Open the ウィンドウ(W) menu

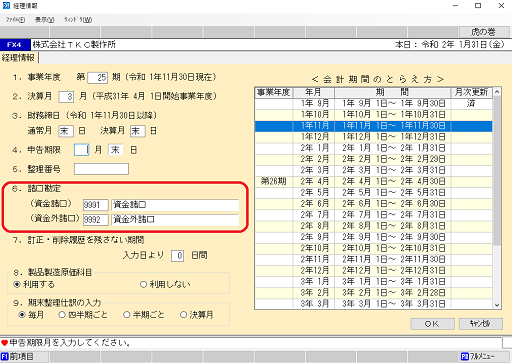(x=78, y=20)
